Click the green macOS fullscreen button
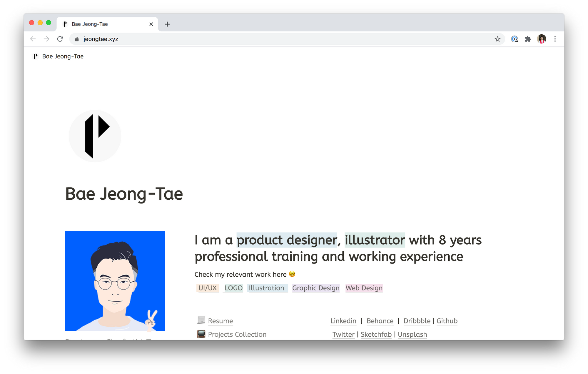This screenshot has width=588, height=374. pyautogui.click(x=49, y=23)
